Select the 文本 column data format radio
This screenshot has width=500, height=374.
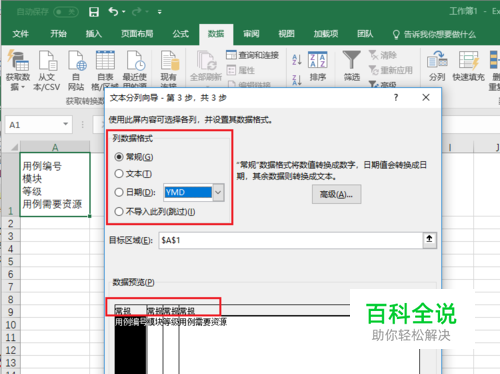click(x=119, y=174)
